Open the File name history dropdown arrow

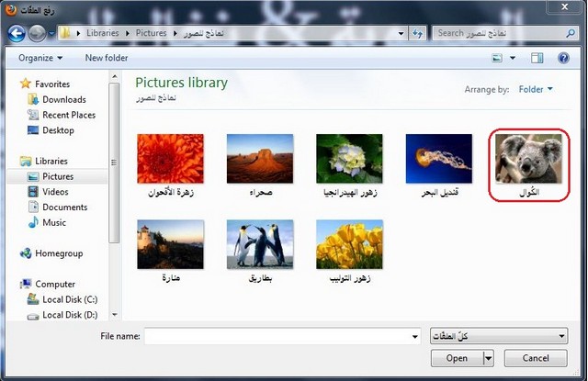415,336
